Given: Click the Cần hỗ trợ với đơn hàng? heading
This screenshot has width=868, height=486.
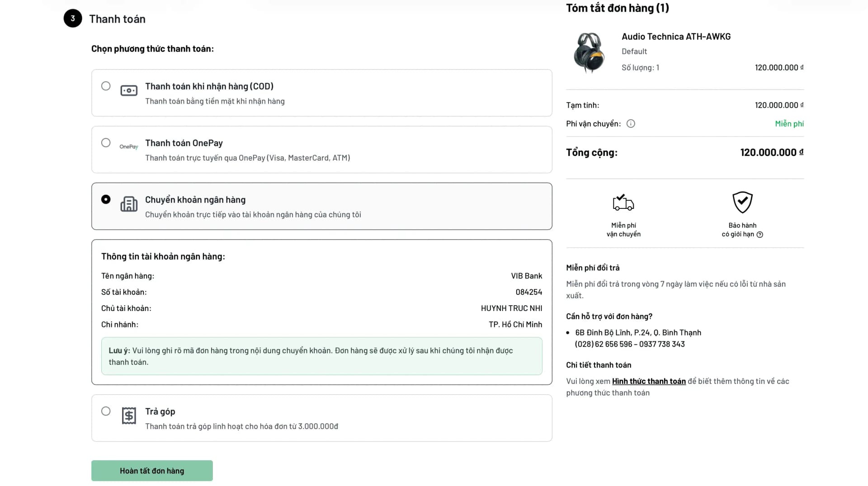Looking at the screenshot, I should [609, 316].
